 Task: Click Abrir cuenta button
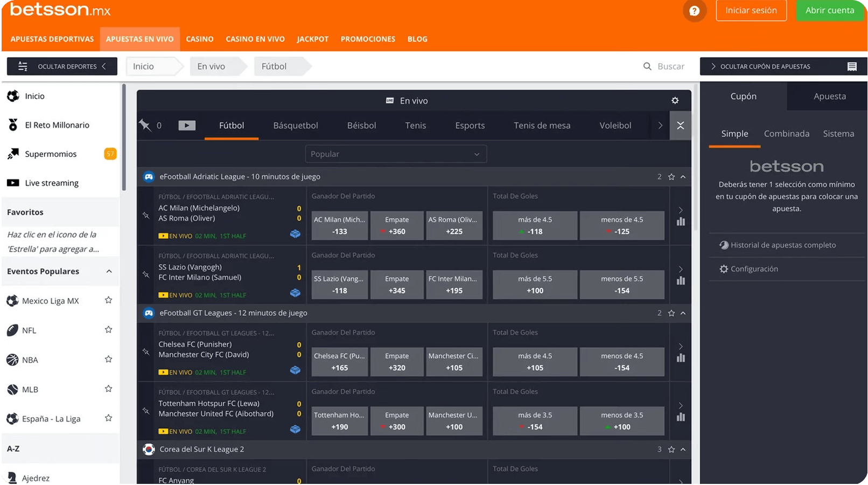(x=830, y=10)
